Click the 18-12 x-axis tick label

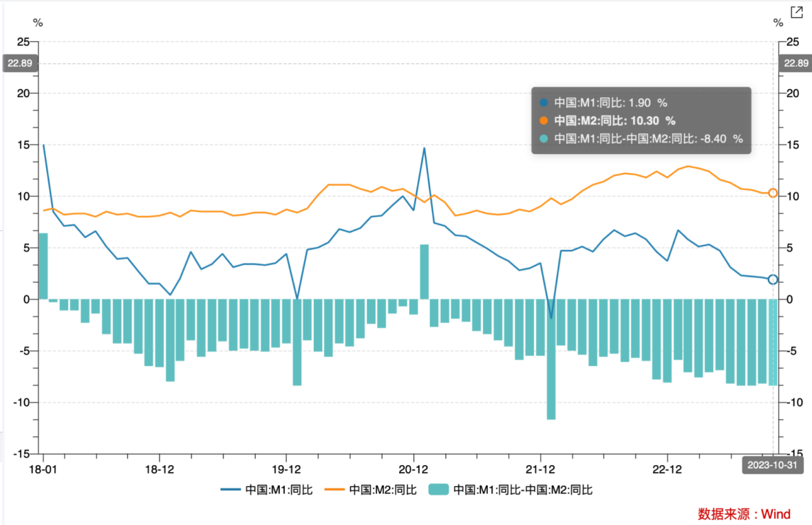coord(159,469)
